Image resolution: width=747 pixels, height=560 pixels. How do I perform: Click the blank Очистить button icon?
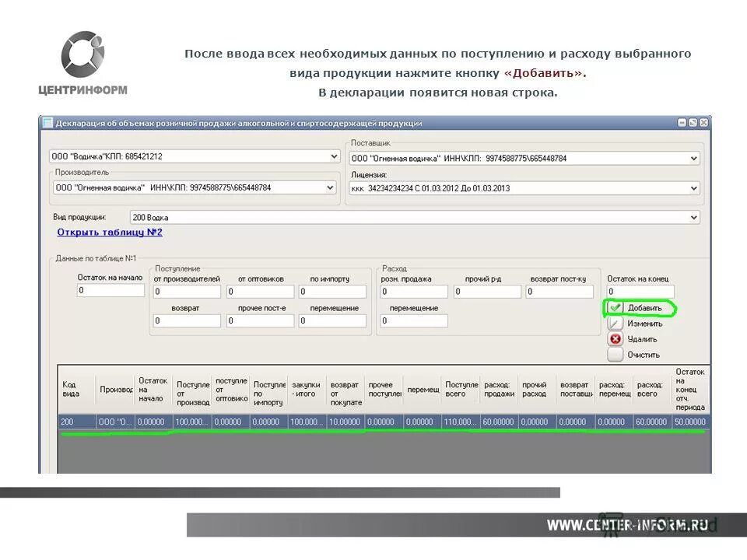point(617,355)
